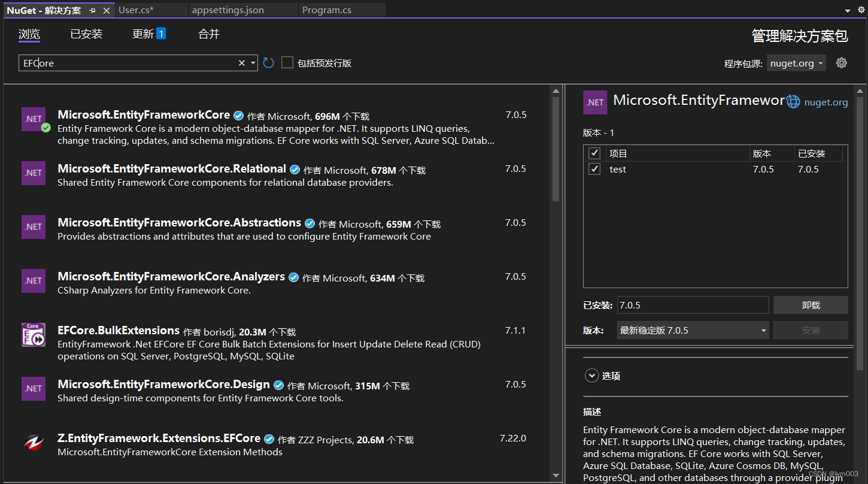Toggle the 包括预发行版 checkbox
Image resolution: width=868 pixels, height=484 pixels.
[287, 63]
